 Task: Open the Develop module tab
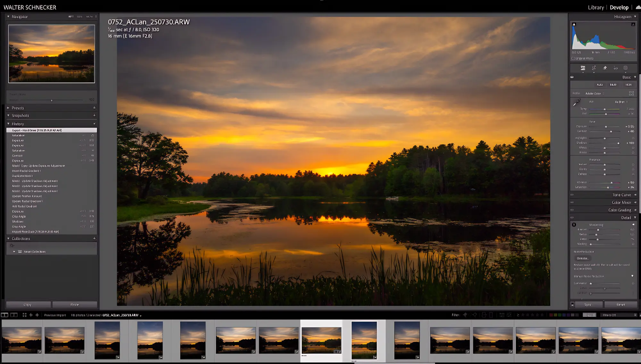pyautogui.click(x=619, y=7)
